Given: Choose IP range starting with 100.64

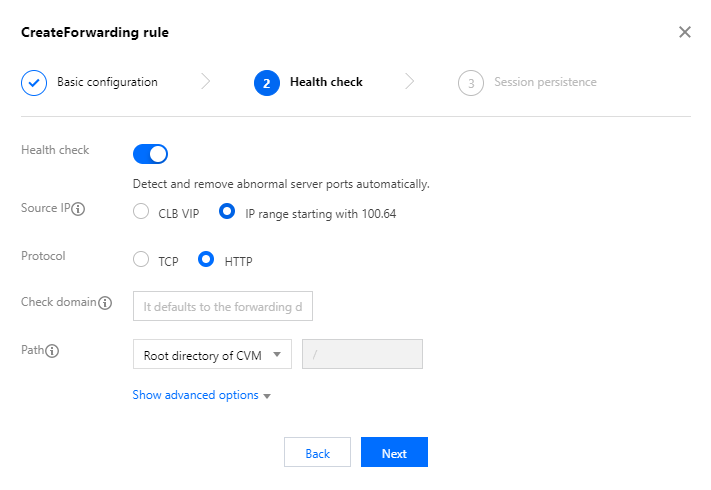Looking at the screenshot, I should [x=227, y=212].
